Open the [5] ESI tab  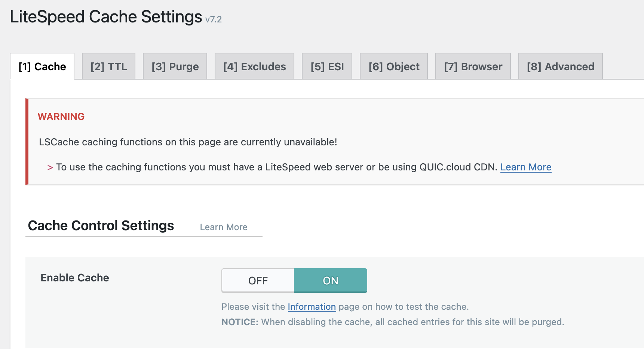(327, 67)
